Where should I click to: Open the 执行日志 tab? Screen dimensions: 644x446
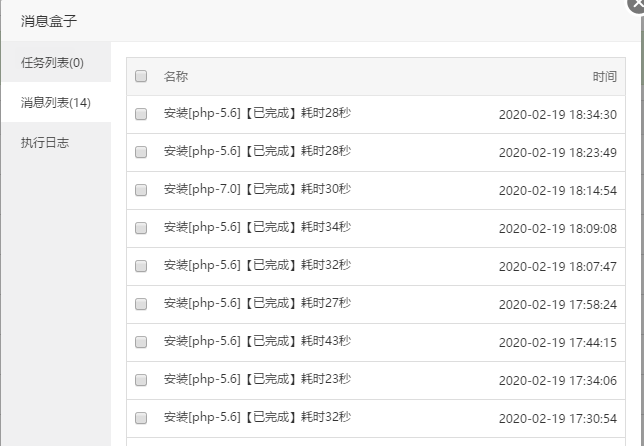[x=45, y=143]
